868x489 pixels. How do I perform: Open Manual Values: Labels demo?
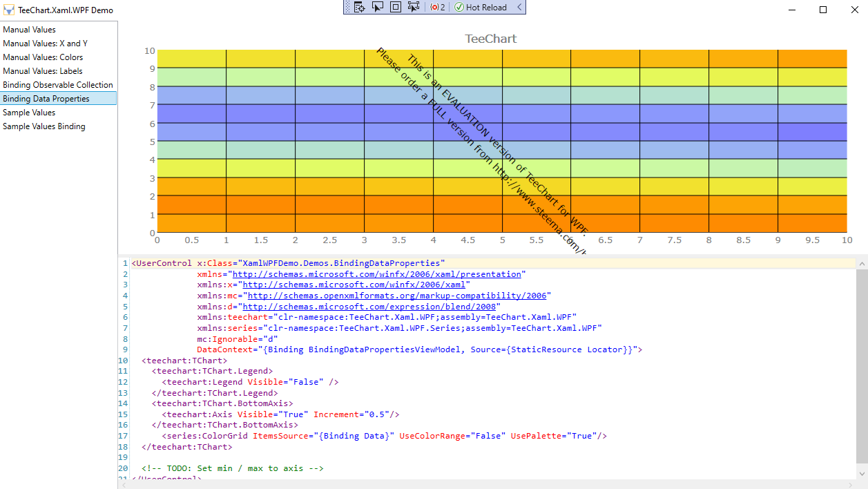[x=59, y=71]
